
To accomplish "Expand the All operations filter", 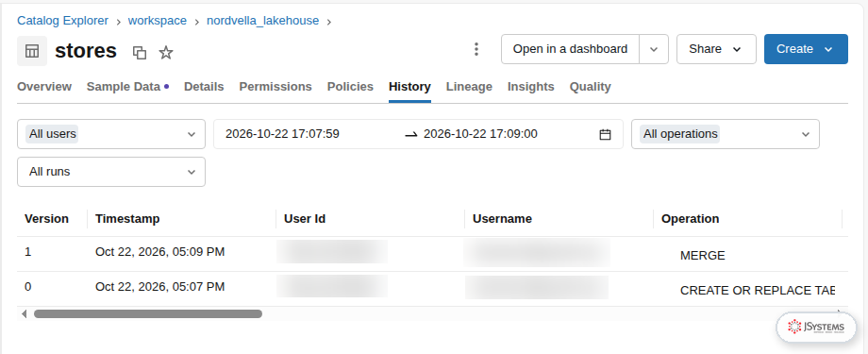I will click(726, 134).
